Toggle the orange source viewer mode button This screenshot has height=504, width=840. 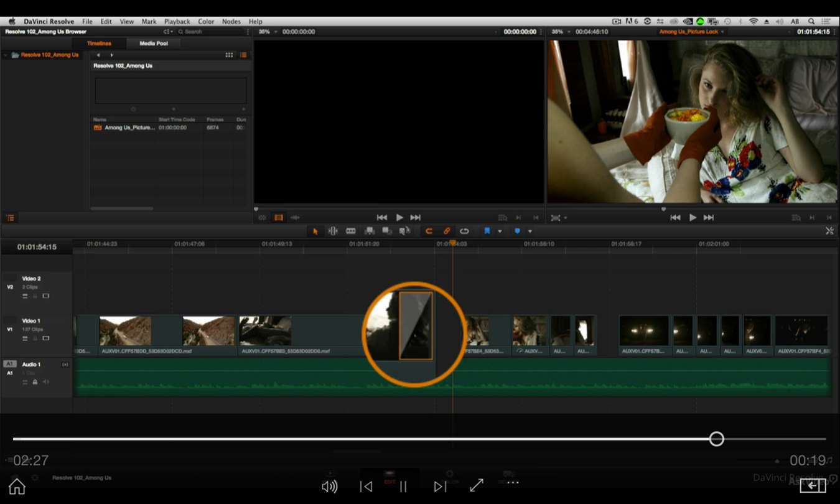click(279, 218)
